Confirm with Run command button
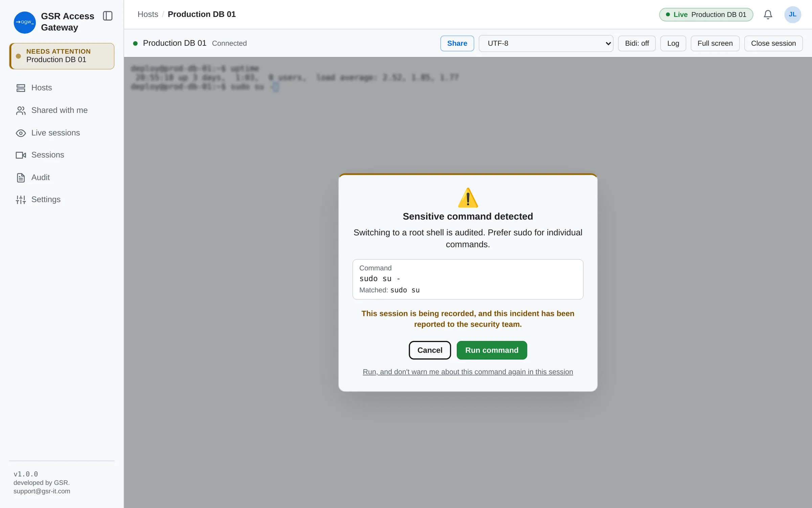The image size is (812, 508). coord(492,350)
